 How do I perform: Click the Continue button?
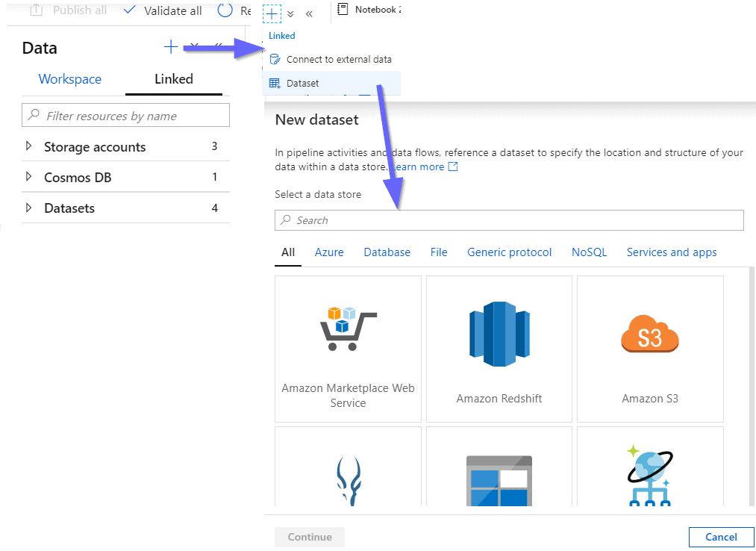coord(310,537)
